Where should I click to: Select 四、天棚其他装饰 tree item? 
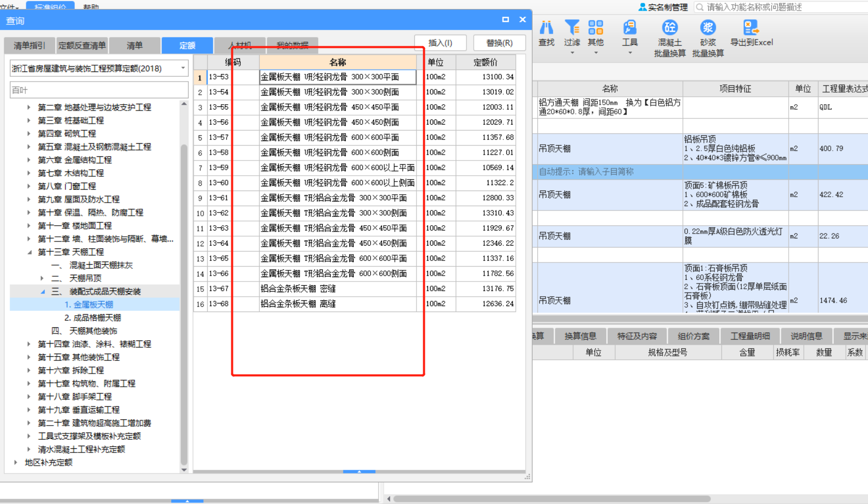click(84, 331)
